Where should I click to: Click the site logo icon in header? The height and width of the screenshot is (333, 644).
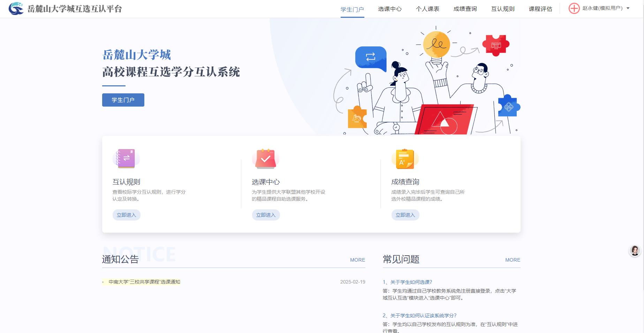click(x=16, y=8)
